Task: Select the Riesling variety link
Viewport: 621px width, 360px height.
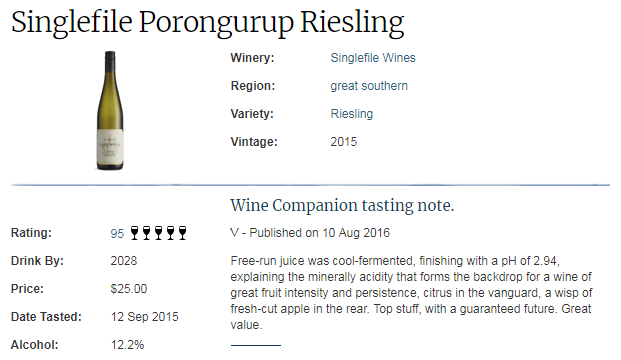Action: pyautogui.click(x=352, y=114)
